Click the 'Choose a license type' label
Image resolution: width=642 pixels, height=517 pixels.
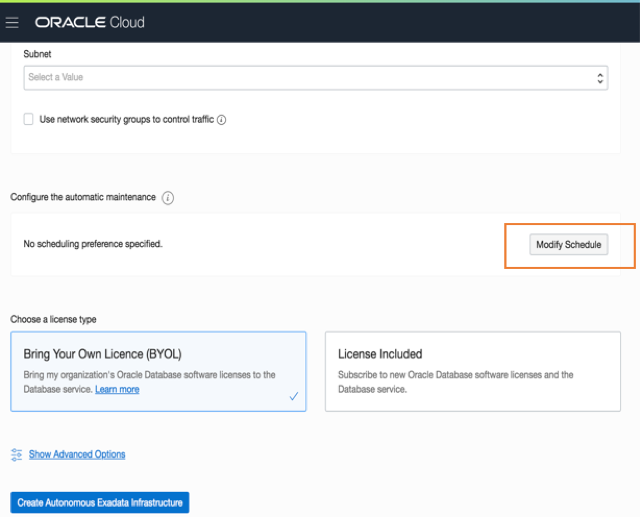tap(53, 319)
